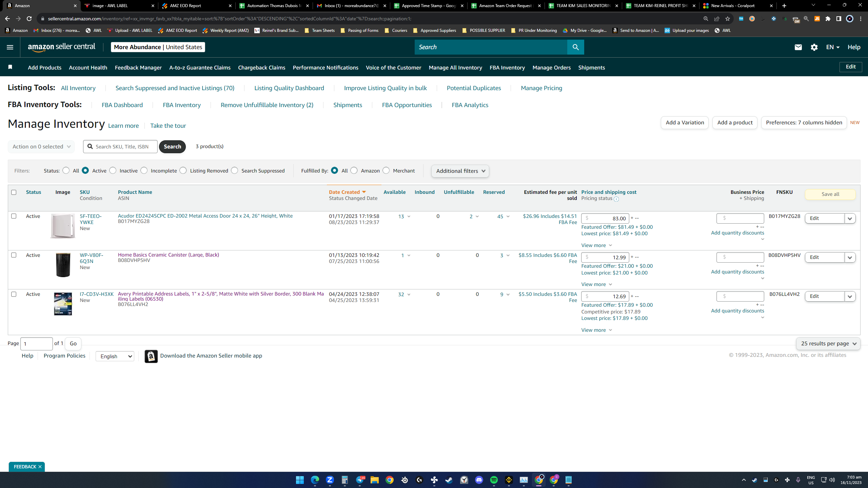The height and width of the screenshot is (488, 868).
Task: Open Microsoft Edge from the taskbar
Action: (315, 480)
